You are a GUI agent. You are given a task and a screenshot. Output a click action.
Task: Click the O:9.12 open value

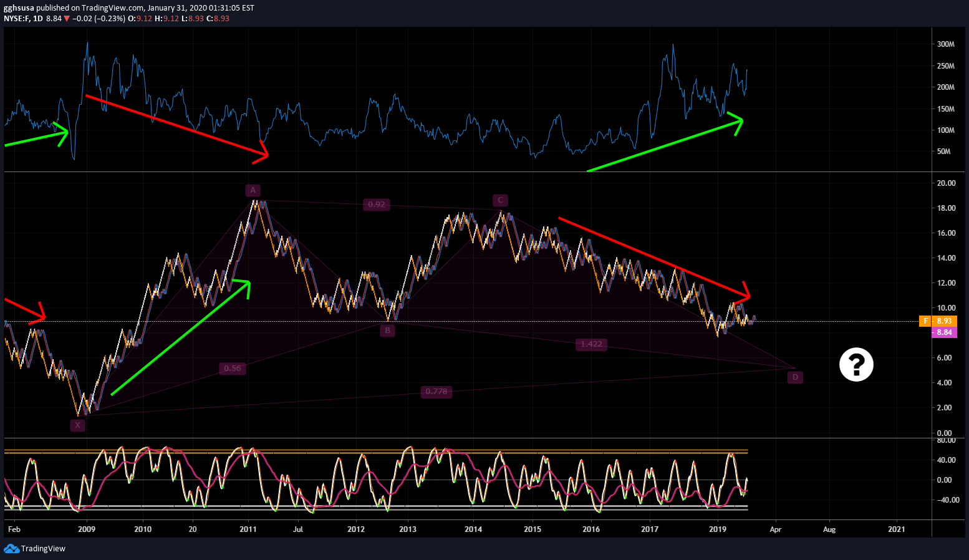[x=140, y=19]
